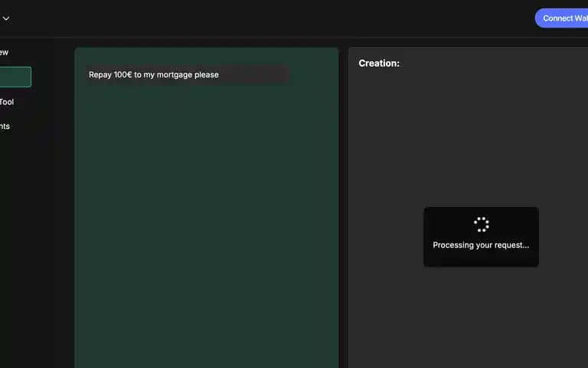
Task: Click the 'Creation:' heading
Action: click(x=379, y=63)
